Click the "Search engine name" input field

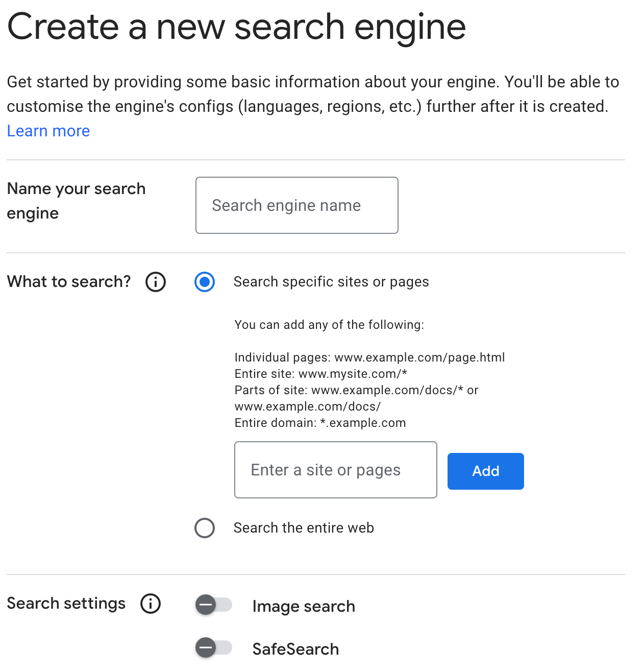point(296,205)
